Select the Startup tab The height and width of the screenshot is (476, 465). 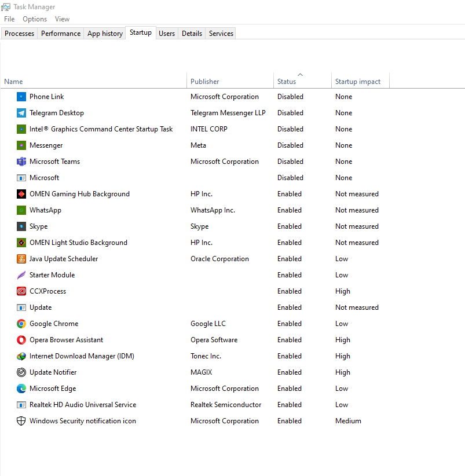(x=141, y=32)
